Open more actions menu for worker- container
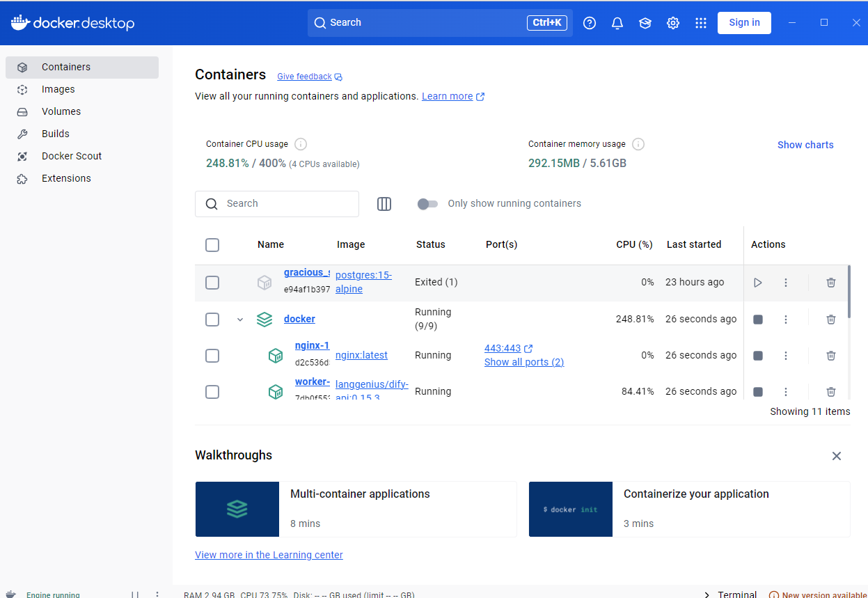The height and width of the screenshot is (598, 868). coord(786,392)
